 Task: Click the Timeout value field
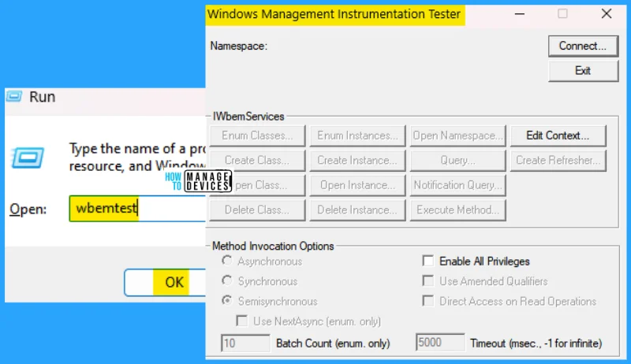click(440, 342)
